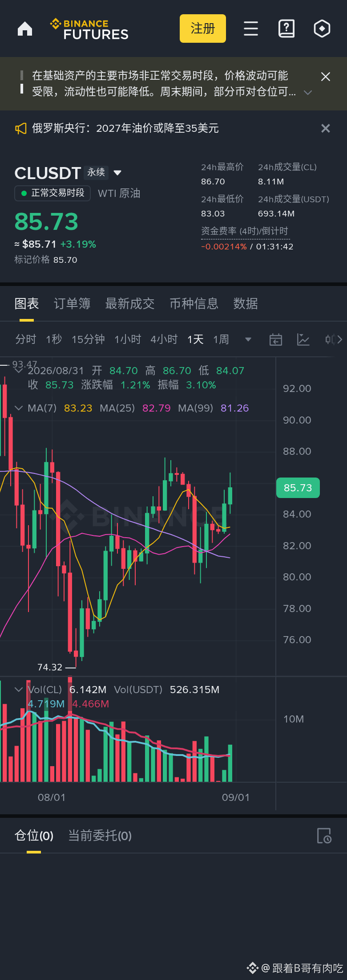This screenshot has height=980, width=347.
Task: Click the large 85.73 last price
Action: pos(46,221)
